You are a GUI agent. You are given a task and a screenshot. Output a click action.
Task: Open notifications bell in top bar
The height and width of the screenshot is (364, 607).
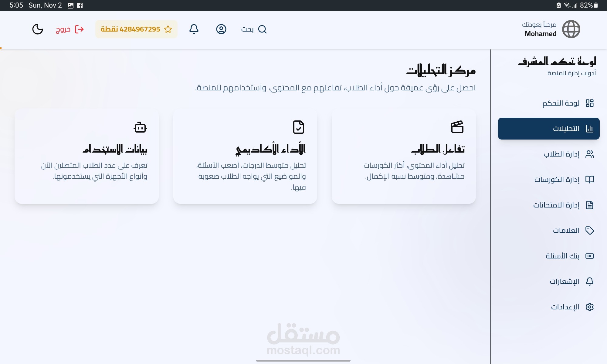[x=194, y=29]
